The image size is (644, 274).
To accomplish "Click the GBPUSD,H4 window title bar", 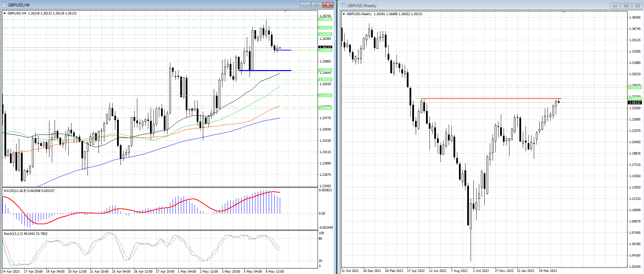I will click(x=154, y=5).
